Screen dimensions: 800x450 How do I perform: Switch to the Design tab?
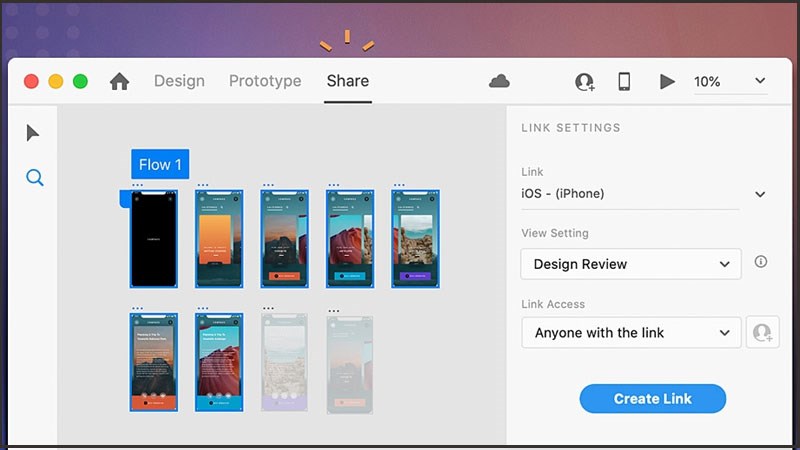pos(179,81)
